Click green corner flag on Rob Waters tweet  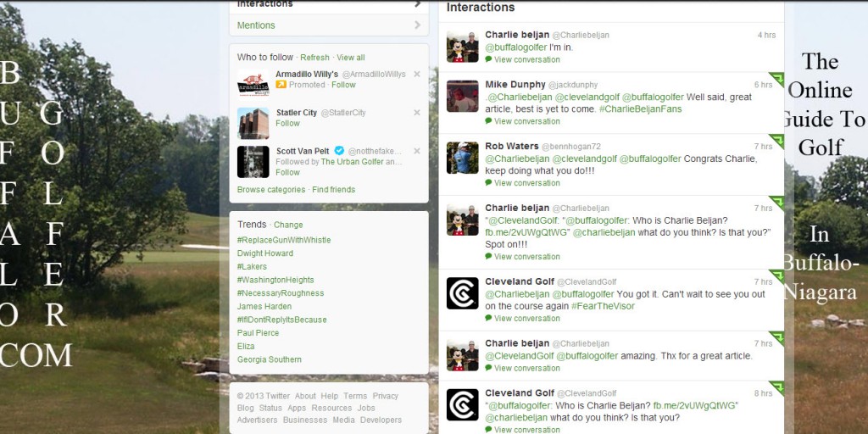point(776,141)
